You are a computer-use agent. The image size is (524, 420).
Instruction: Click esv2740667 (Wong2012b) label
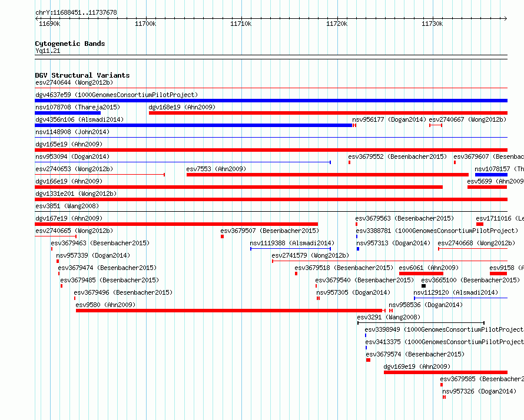(x=467, y=119)
